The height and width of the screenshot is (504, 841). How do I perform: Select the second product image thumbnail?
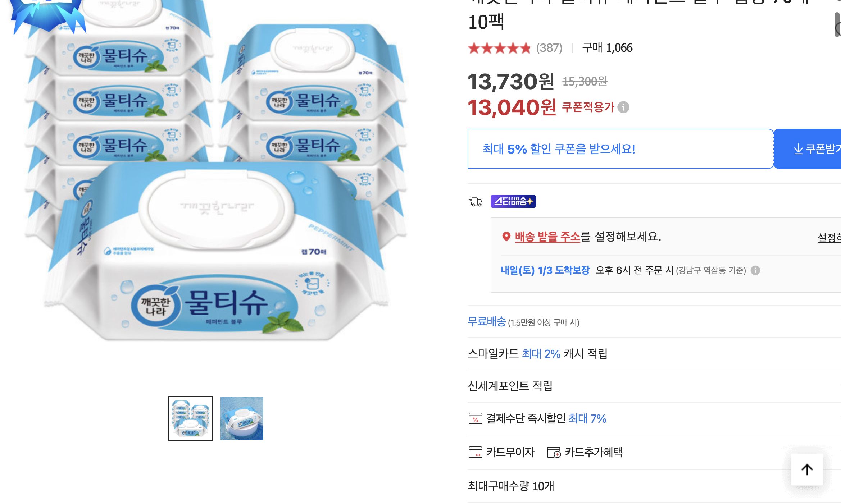coord(241,418)
